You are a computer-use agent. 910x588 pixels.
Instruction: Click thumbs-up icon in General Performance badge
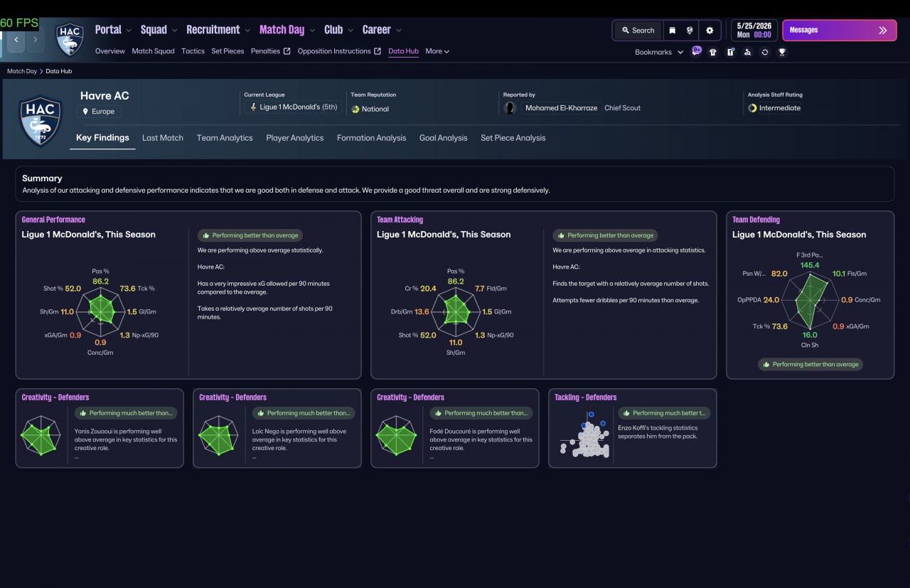205,235
